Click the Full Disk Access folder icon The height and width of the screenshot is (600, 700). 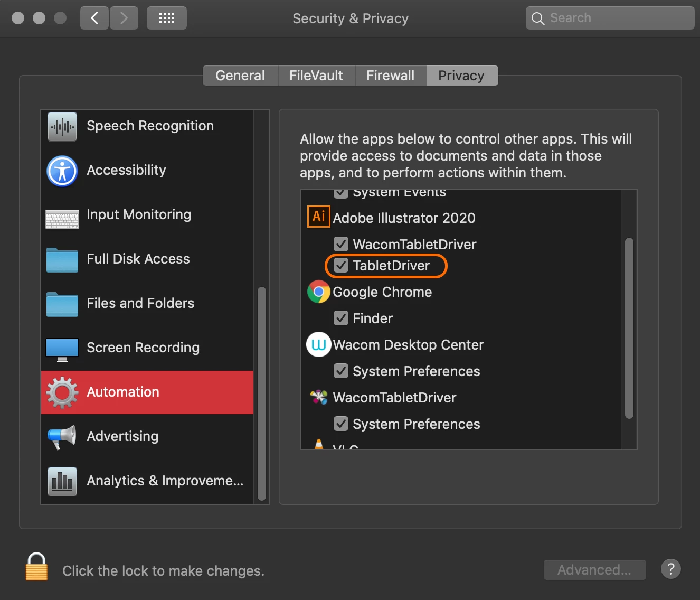(62, 260)
